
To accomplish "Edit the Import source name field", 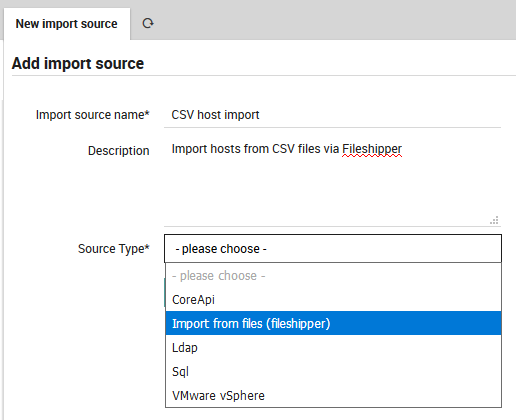I will (x=332, y=115).
